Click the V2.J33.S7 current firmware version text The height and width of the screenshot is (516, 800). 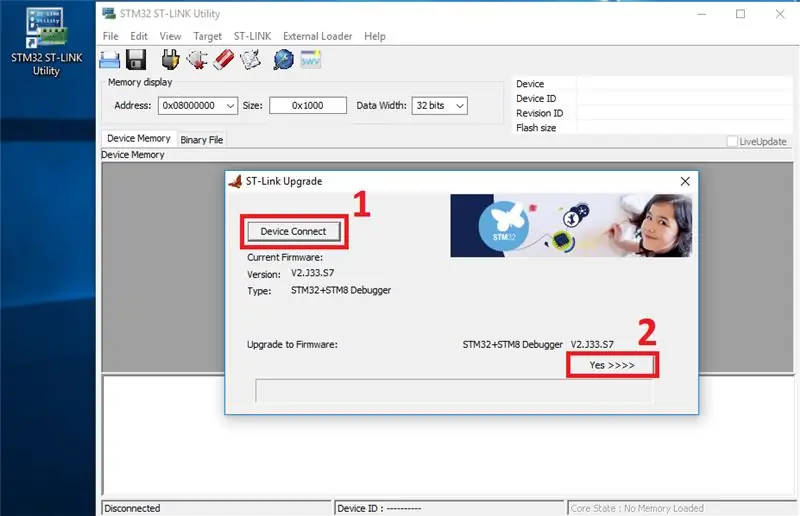[312, 273]
